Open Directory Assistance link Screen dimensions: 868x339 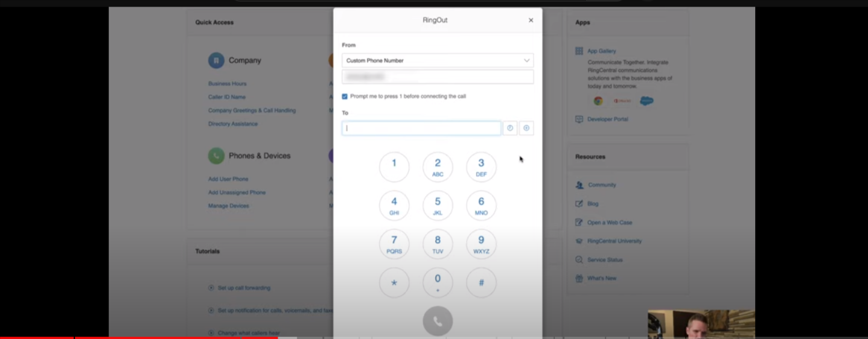pyautogui.click(x=233, y=124)
